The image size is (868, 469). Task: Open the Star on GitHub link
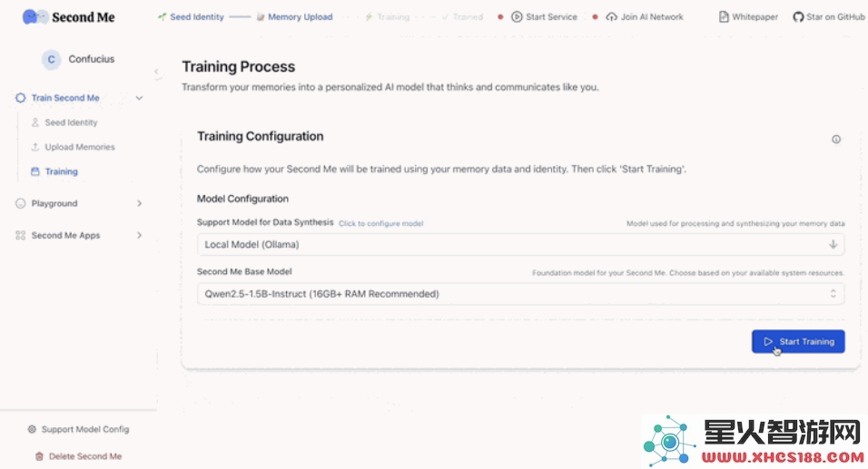(829, 17)
